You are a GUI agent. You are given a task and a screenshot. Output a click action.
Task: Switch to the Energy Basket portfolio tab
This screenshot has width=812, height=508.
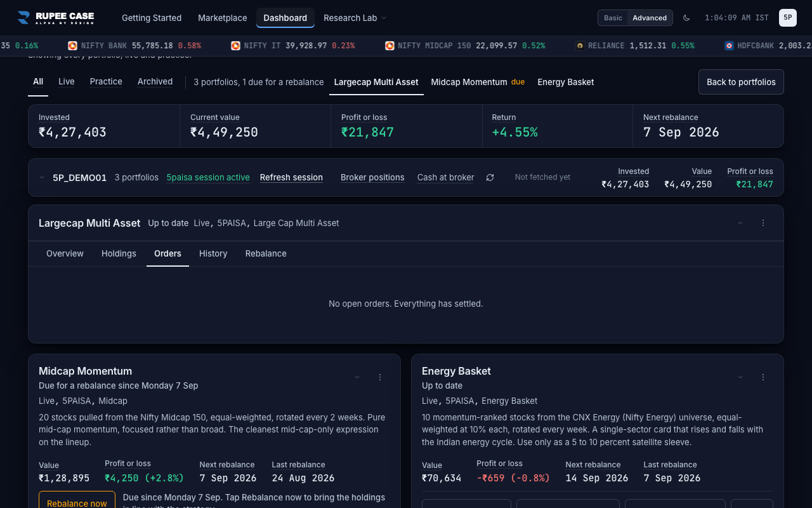[x=566, y=82]
